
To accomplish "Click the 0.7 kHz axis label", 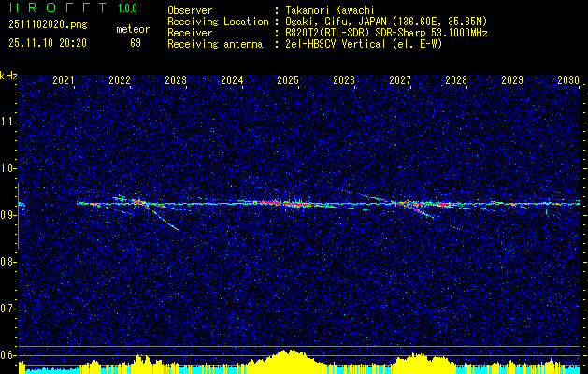I will (x=7, y=309).
